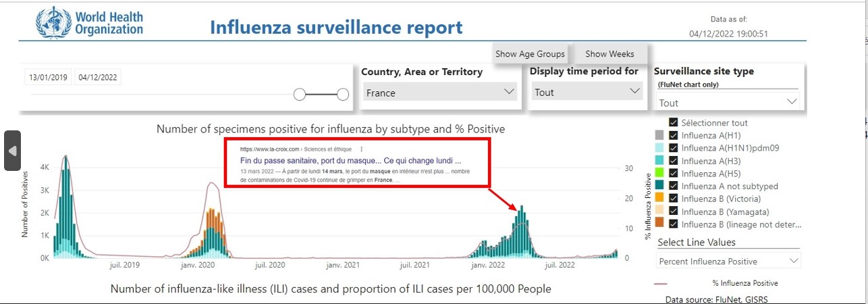Toggle the Influenza A(H1N1)pdm09 checkbox

[673, 148]
